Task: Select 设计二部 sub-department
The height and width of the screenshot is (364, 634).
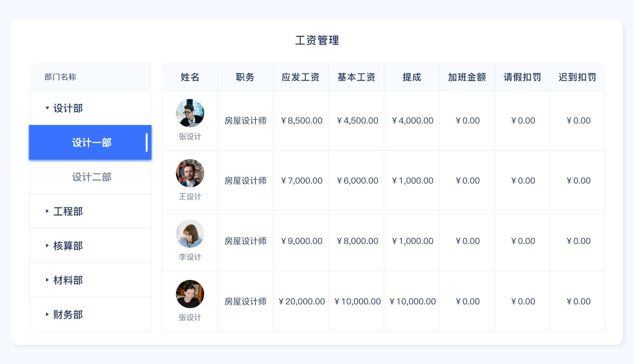Action: [x=91, y=177]
